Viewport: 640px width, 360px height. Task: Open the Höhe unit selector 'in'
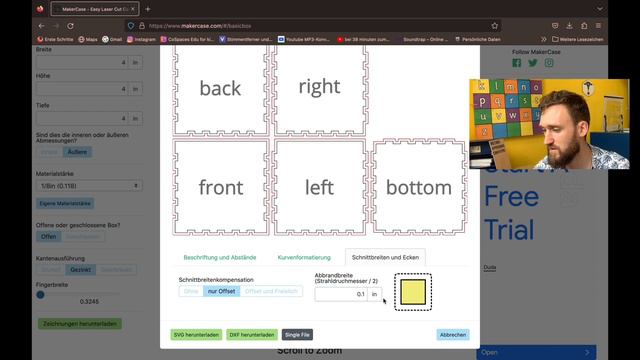pyautogui.click(x=136, y=89)
